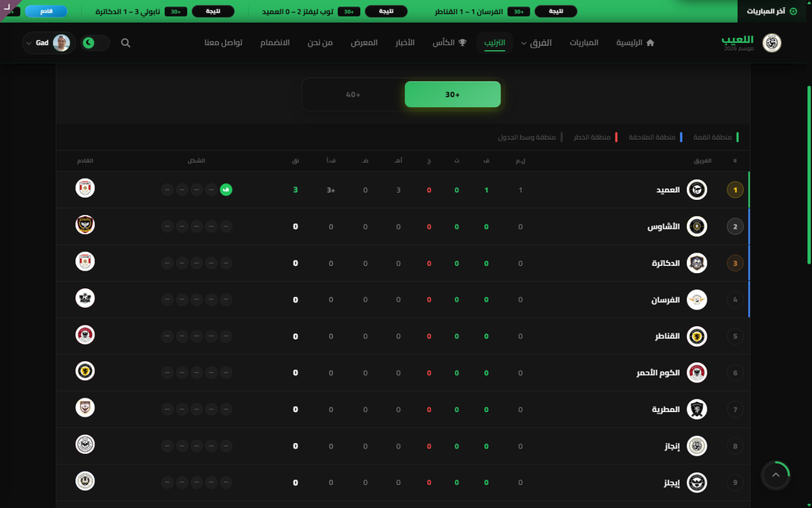Click next-opponent logo in الكوم الأحمر row
This screenshot has height=508, width=812.
click(85, 371)
